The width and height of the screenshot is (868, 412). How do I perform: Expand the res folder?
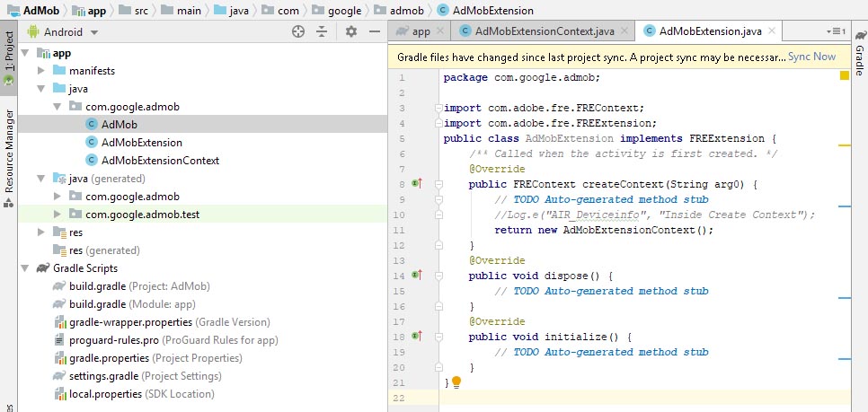[x=41, y=232]
